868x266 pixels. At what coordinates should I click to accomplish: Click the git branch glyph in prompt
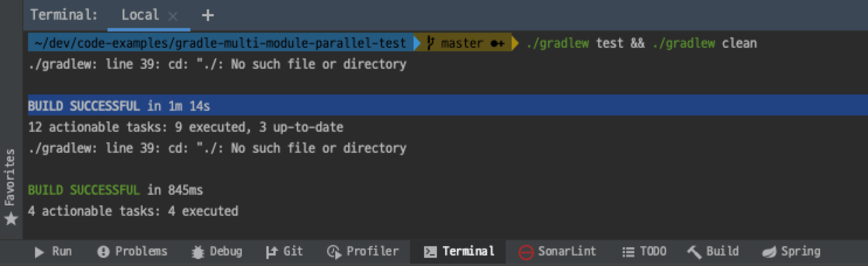click(x=432, y=43)
